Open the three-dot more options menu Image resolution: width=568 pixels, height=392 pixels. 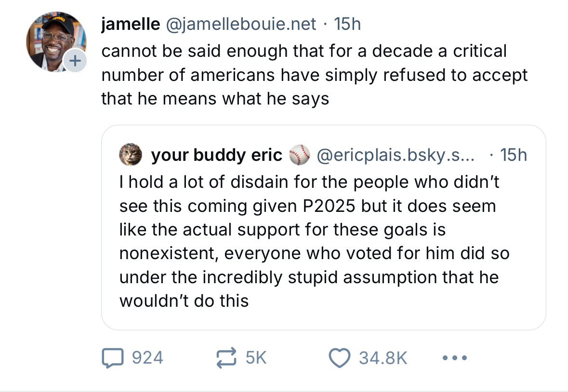click(x=453, y=358)
